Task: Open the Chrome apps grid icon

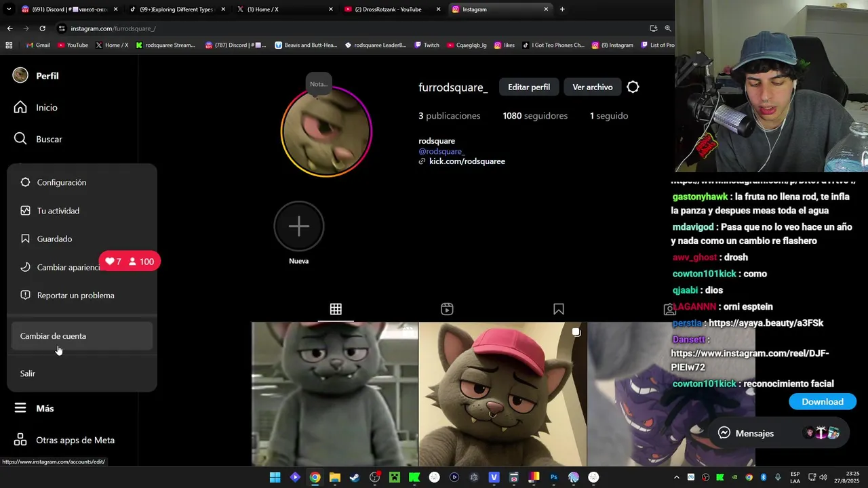Action: click(x=9, y=45)
